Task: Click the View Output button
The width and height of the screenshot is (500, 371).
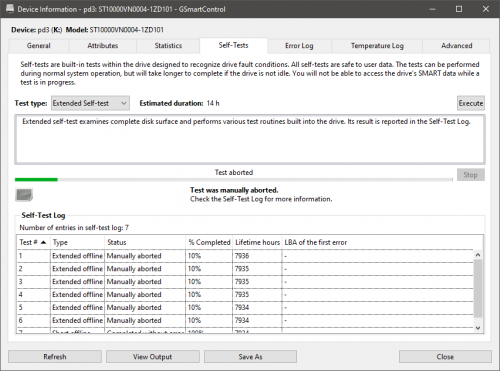Action: click(153, 357)
